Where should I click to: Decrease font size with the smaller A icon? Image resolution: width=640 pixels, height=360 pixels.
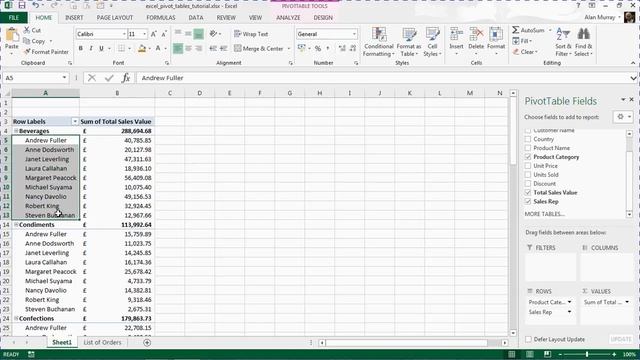click(x=164, y=34)
